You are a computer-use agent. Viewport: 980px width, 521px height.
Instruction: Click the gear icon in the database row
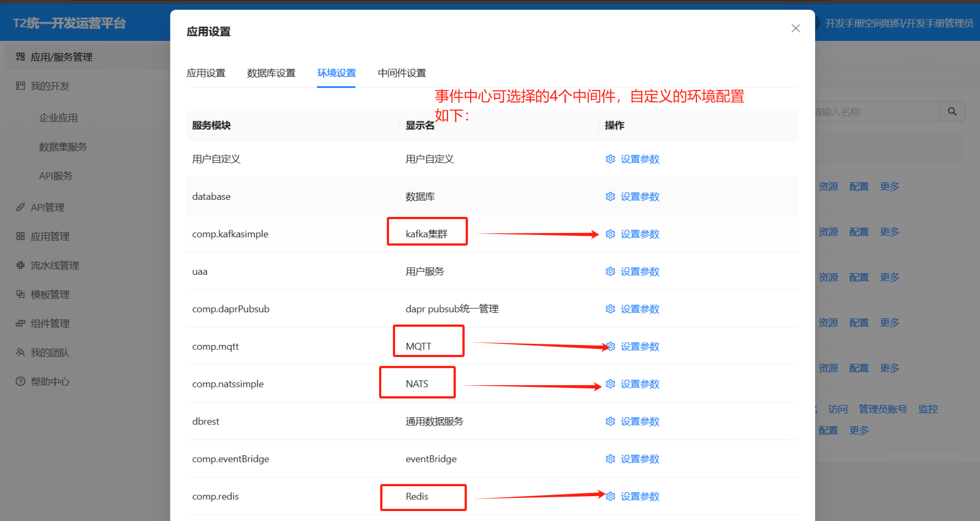[x=610, y=196]
